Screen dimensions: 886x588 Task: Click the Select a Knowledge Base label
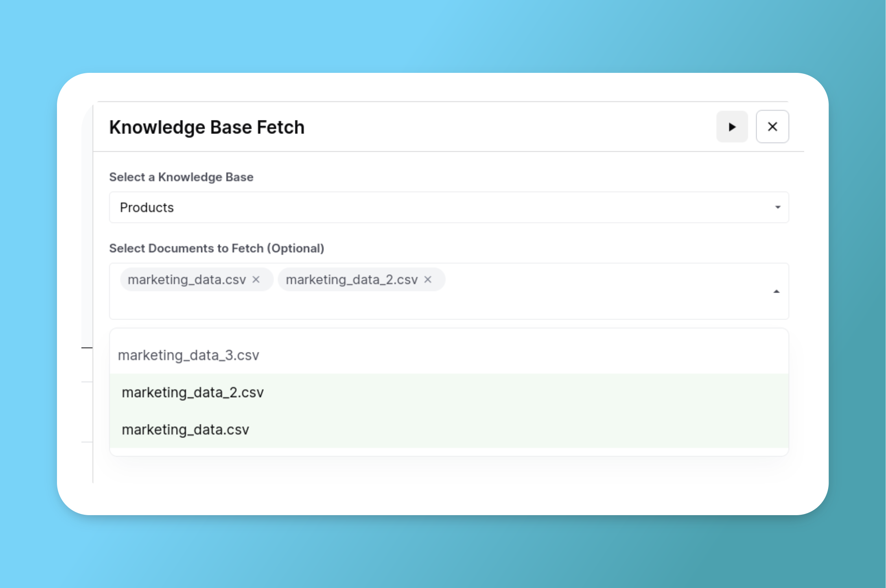pyautogui.click(x=181, y=177)
